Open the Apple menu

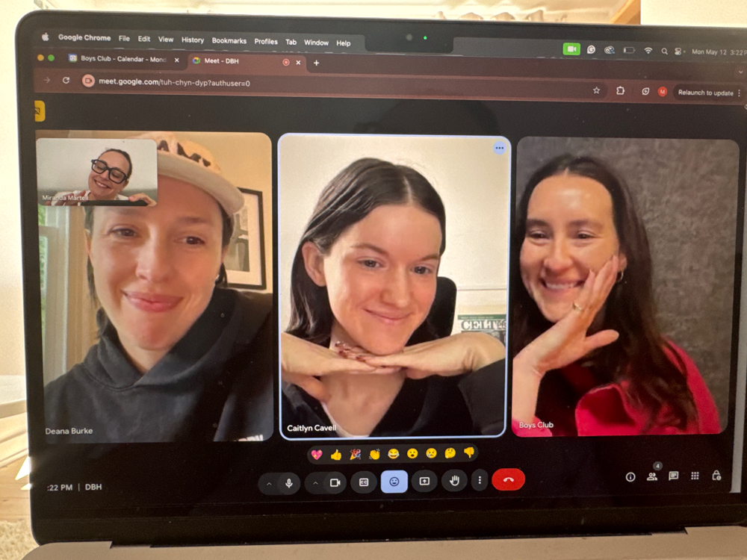tap(46, 37)
